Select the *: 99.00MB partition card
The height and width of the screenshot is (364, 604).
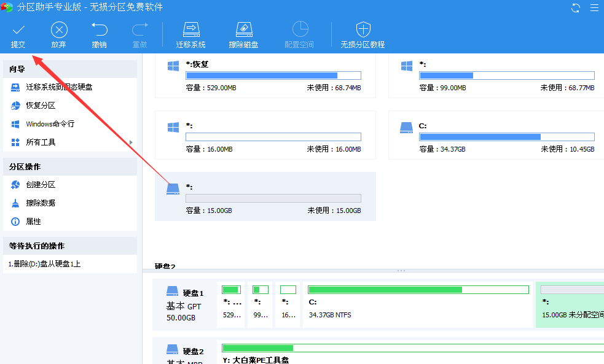[496, 76]
